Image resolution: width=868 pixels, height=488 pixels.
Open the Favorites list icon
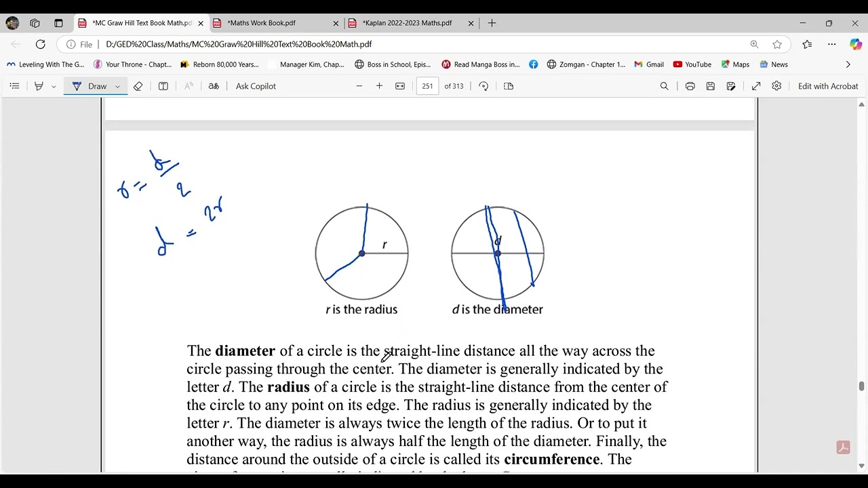[x=807, y=44]
